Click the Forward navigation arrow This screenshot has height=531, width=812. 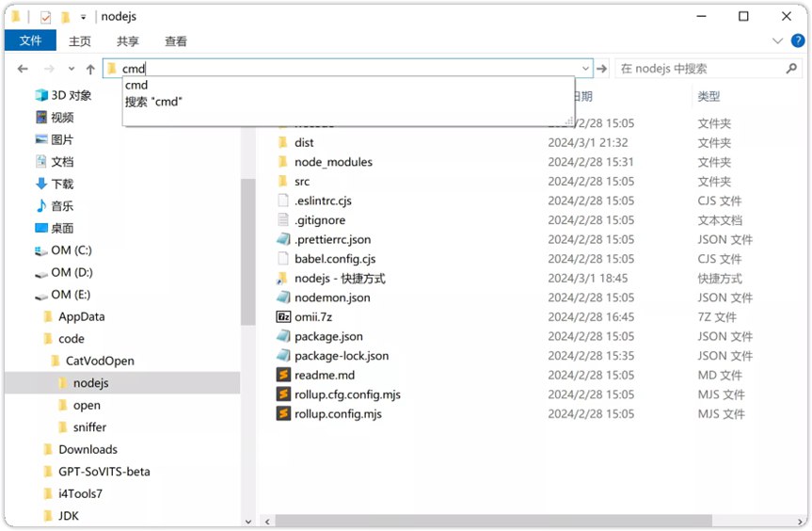[x=49, y=69]
